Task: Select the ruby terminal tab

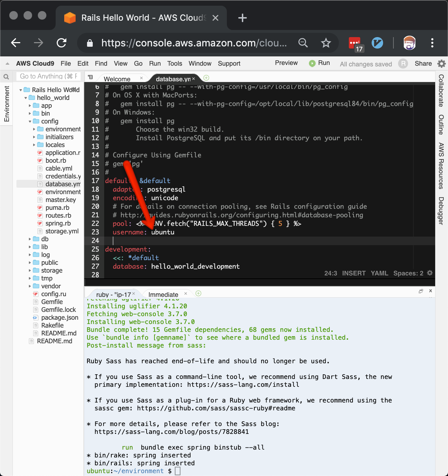Action: pos(113,294)
